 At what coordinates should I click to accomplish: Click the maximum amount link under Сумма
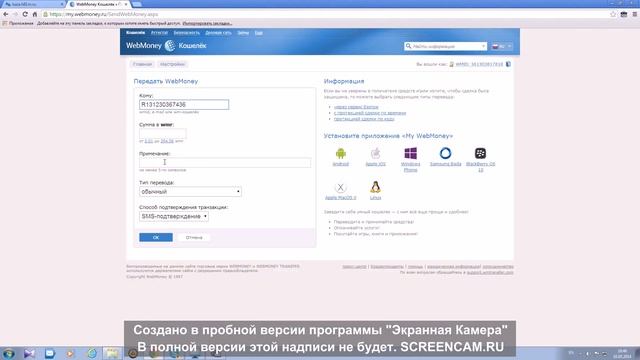[x=167, y=141]
